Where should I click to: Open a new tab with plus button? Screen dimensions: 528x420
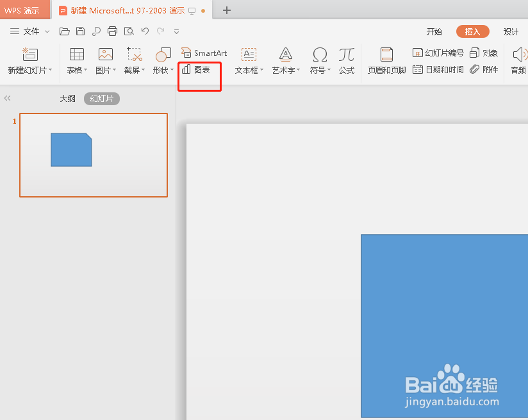tap(227, 10)
